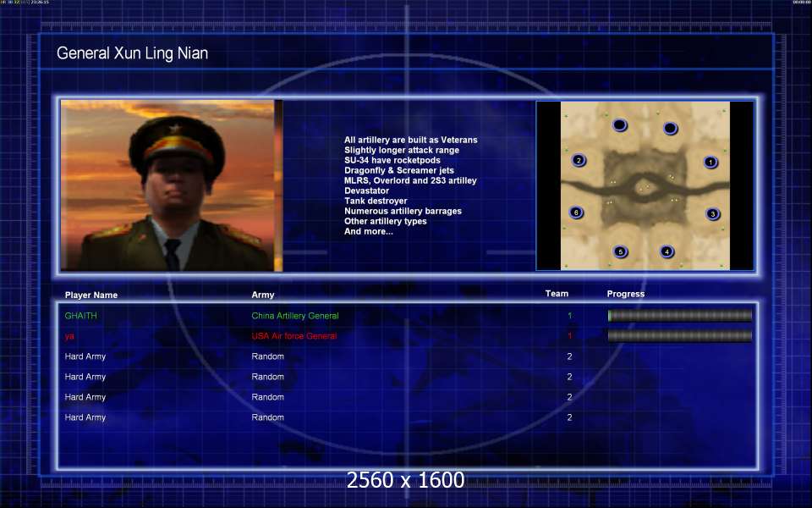812x508 pixels.
Task: Click 'SU-34 have rocketpods' line
Action: click(392, 160)
